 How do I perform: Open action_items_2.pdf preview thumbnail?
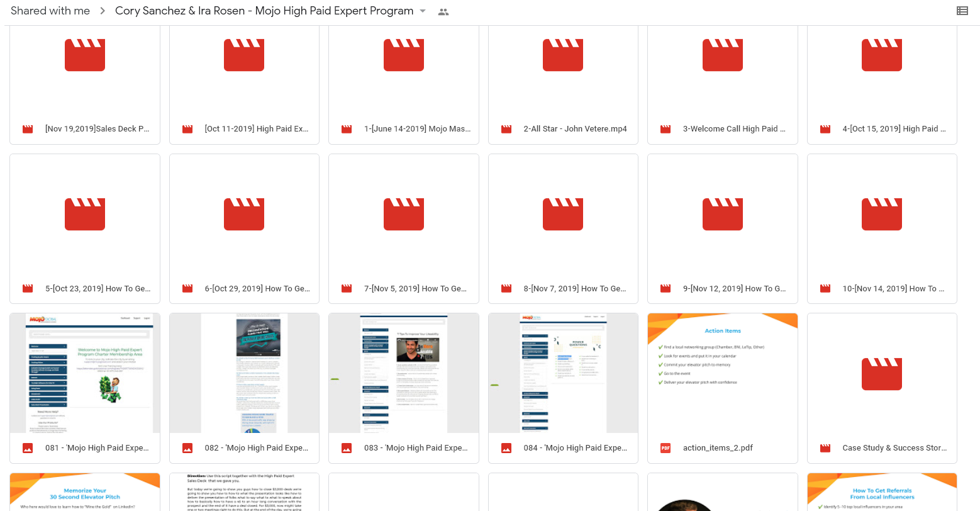tap(723, 373)
